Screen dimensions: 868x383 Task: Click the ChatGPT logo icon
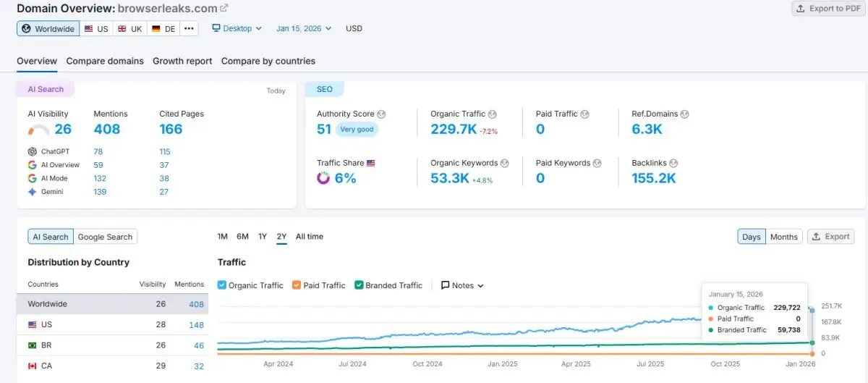(x=33, y=151)
